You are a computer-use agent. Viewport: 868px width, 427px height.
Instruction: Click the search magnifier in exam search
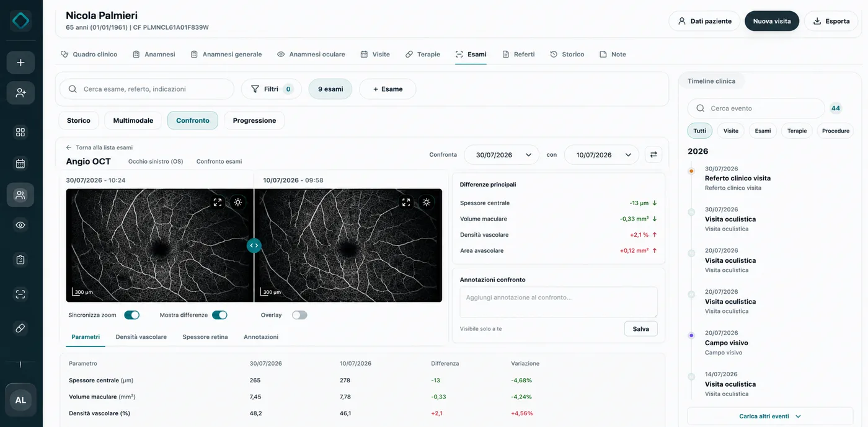pyautogui.click(x=73, y=89)
